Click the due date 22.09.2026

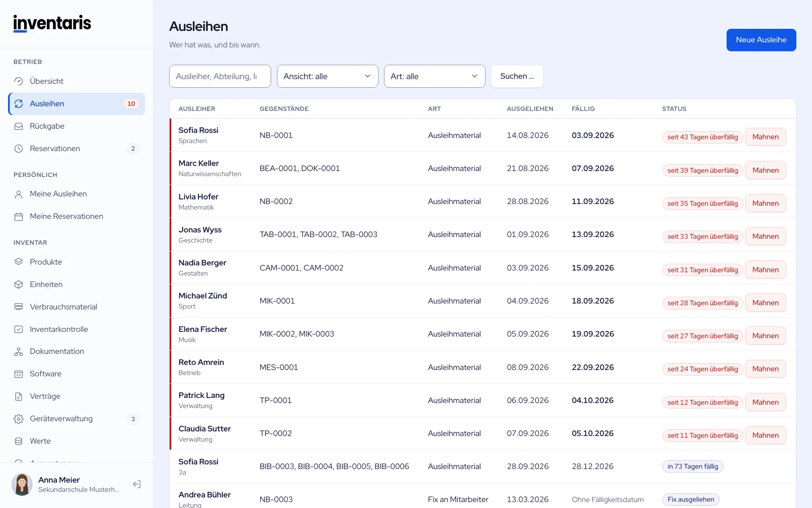[x=593, y=367]
